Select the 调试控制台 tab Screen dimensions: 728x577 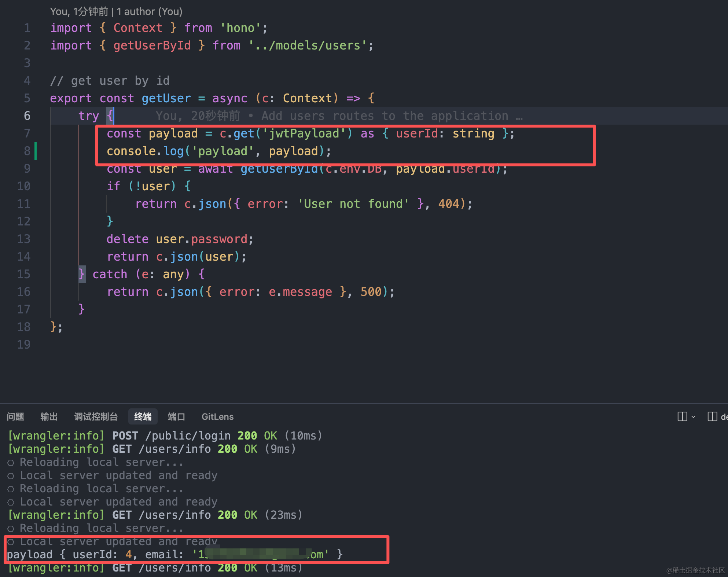(96, 416)
